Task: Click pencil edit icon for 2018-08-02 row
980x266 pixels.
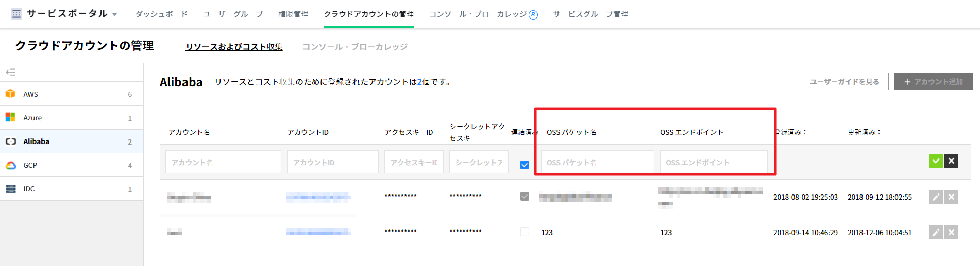Action: click(936, 197)
